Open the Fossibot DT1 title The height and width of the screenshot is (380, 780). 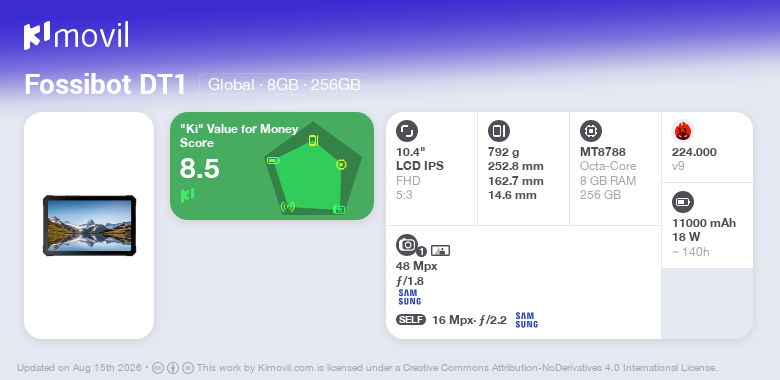coord(105,84)
